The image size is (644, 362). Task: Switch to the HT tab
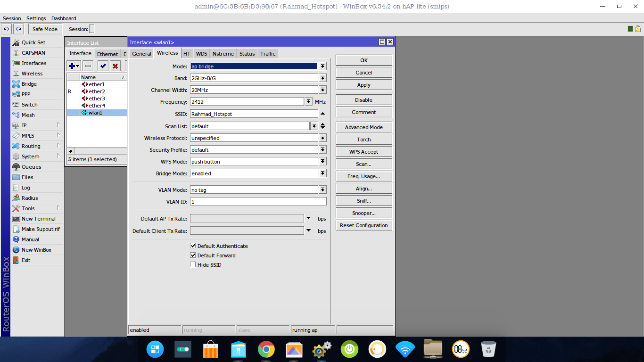pyautogui.click(x=187, y=54)
